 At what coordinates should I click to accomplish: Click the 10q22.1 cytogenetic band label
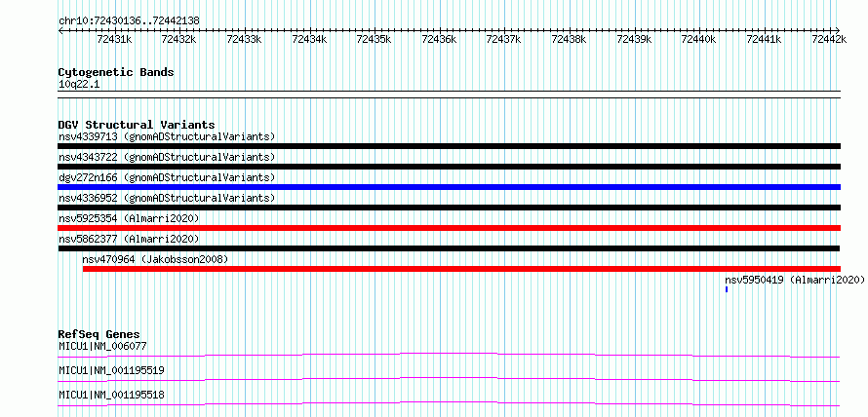coord(79,85)
